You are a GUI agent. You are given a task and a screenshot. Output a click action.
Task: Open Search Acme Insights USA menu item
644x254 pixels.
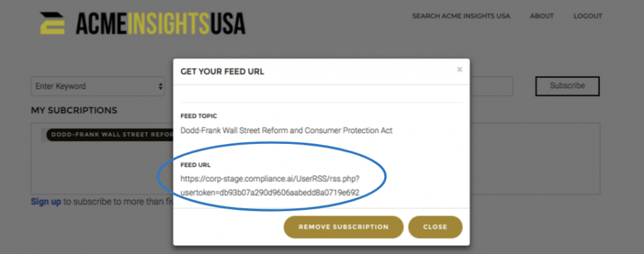[x=461, y=16]
